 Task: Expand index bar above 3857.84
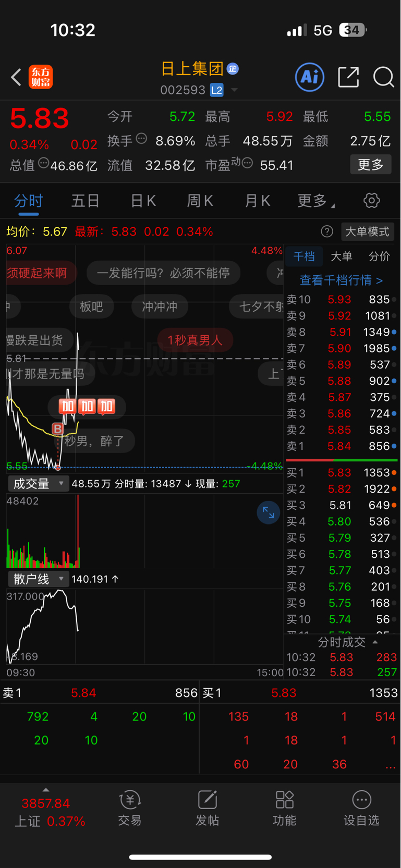46,790
